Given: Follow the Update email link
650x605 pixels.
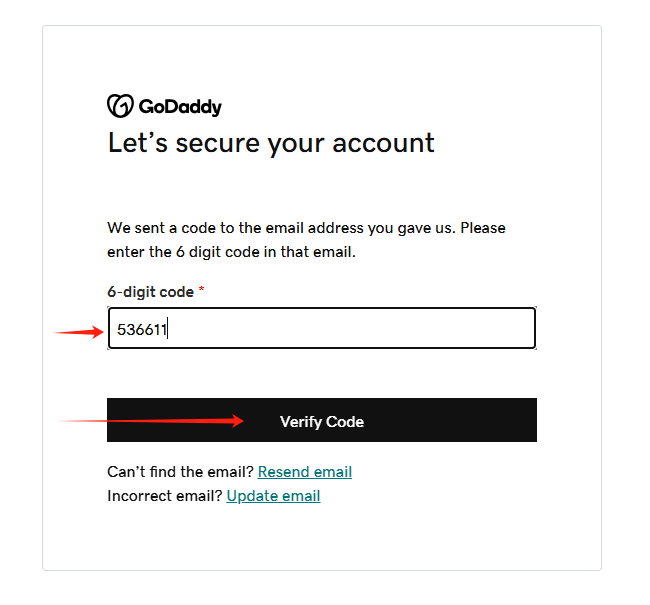Looking at the screenshot, I should pos(273,496).
